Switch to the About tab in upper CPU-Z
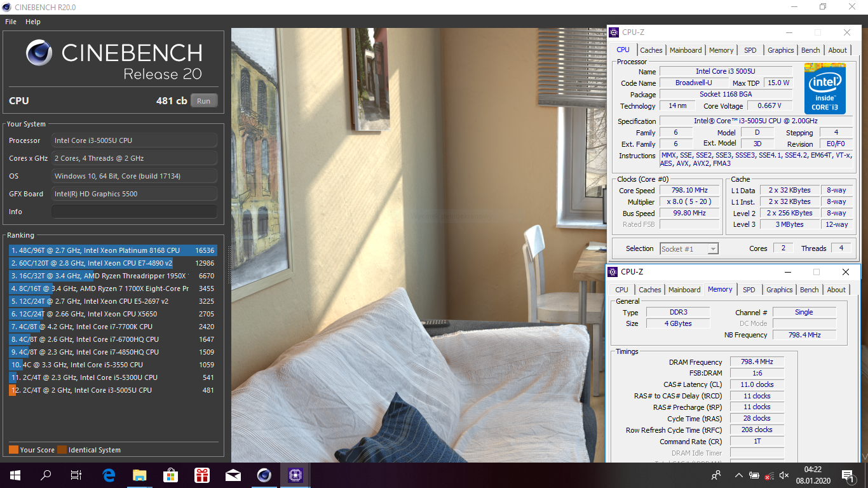 pos(837,50)
